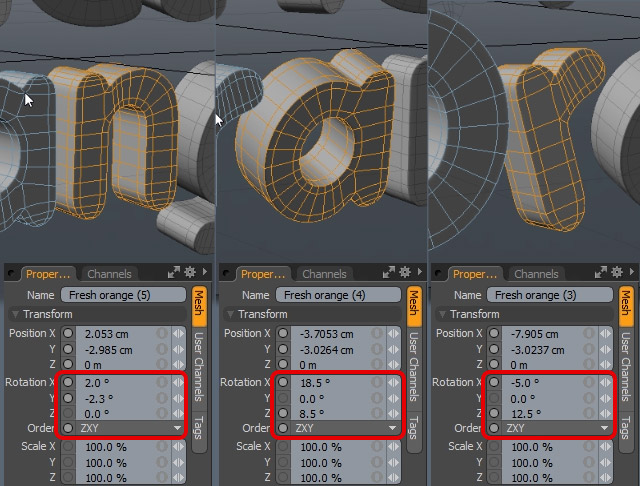
Task: Maximize Fresh orange (5) panel with expand arrows icon
Action: (x=173, y=272)
